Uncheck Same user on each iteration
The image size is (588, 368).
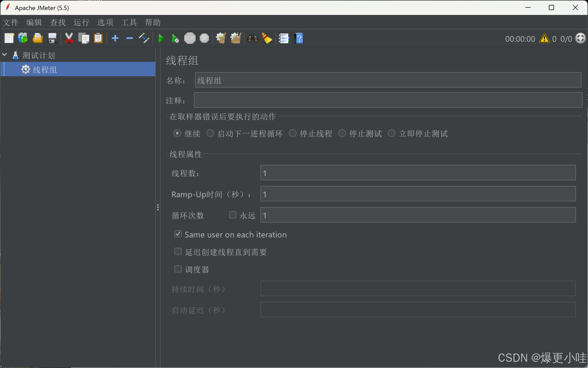tap(178, 234)
